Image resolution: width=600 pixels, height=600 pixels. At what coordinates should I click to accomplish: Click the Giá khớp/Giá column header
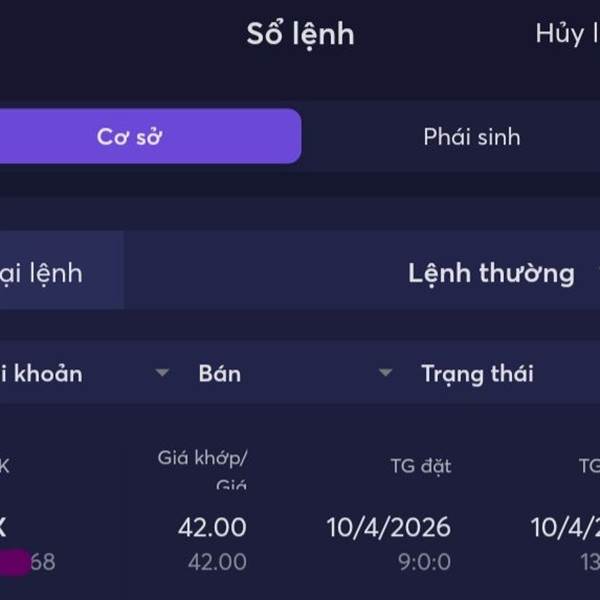pyautogui.click(x=202, y=469)
